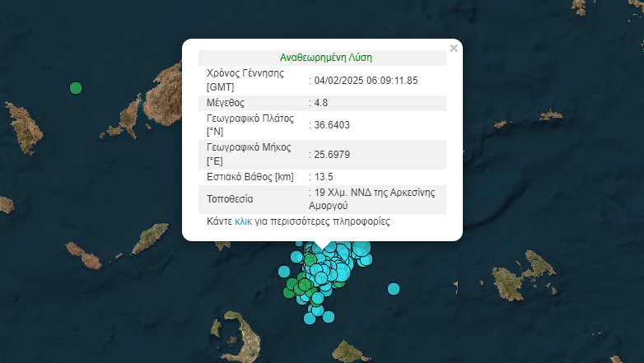Click the separate cyan marker west of the cluster
The image size is (644, 363).
tap(285, 271)
